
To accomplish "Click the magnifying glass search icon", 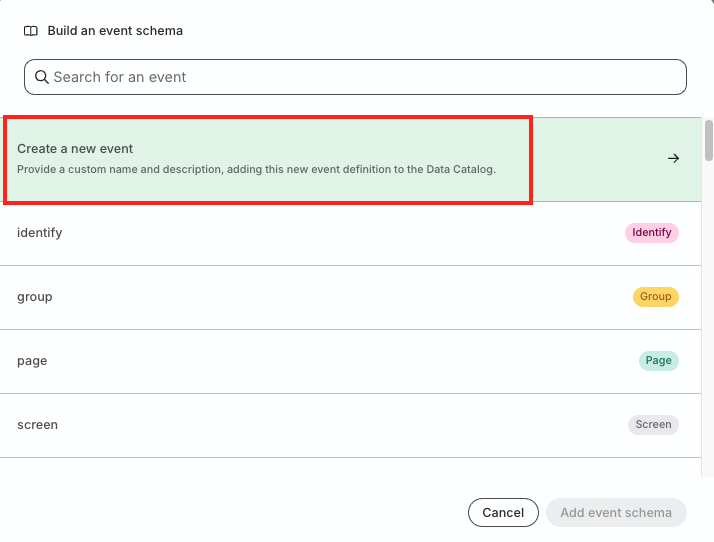I will (x=41, y=77).
